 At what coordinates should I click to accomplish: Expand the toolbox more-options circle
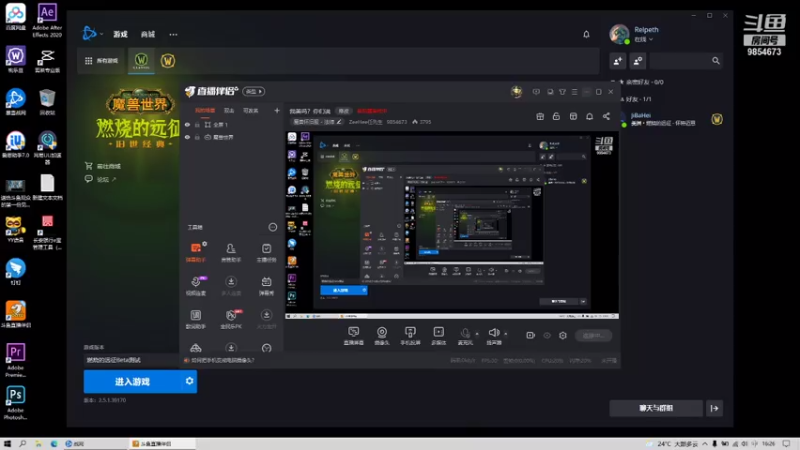pyautogui.click(x=273, y=227)
